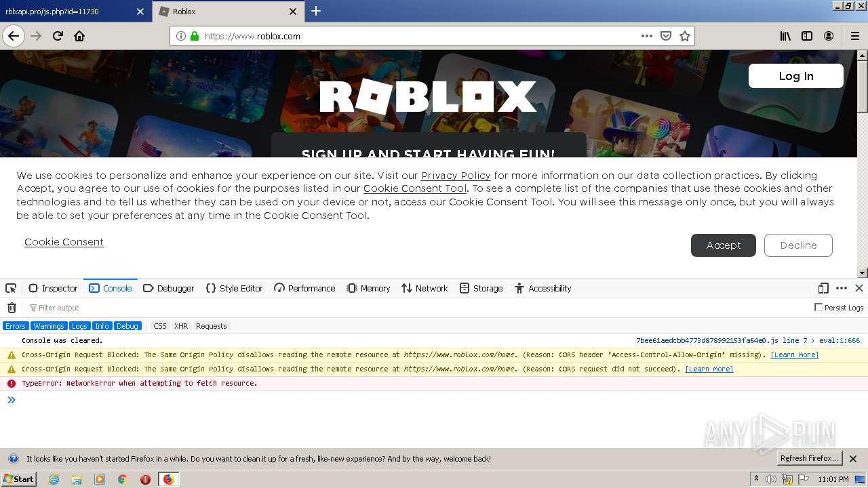Accept the cookie consent
This screenshot has height=488, width=868.
[x=724, y=245]
